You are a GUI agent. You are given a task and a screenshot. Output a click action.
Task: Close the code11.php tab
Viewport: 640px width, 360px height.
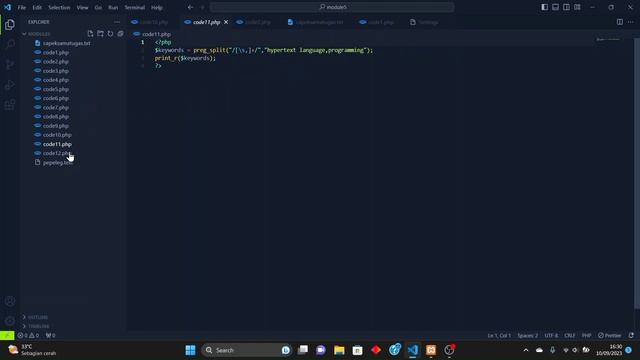coord(226,22)
